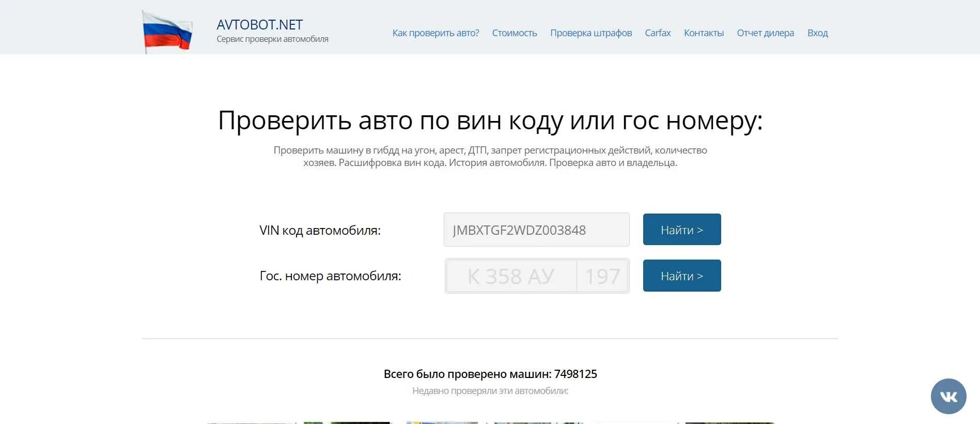Click the 'Гос. номер автомобиля:' label
980x424 pixels.
(330, 276)
